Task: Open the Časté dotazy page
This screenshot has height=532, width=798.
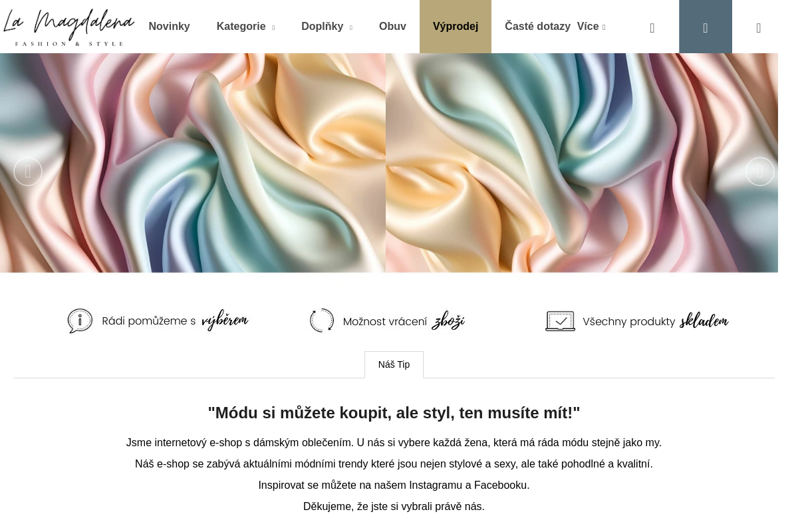Action: pos(537,27)
